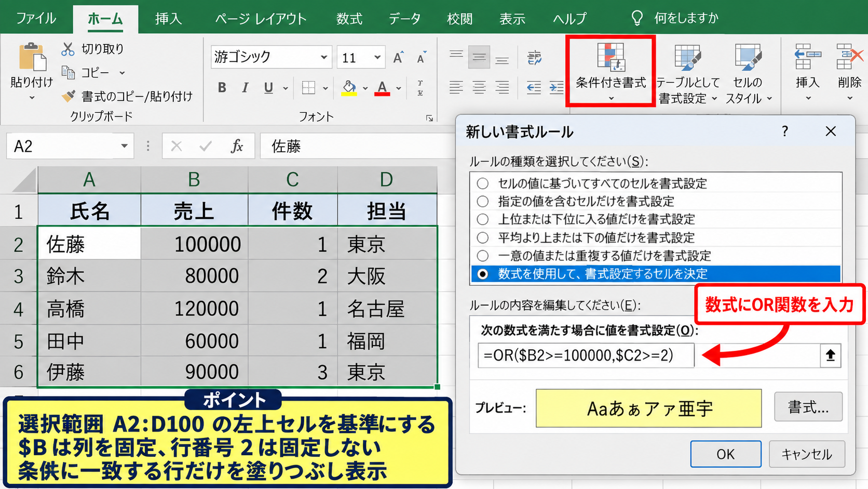
Task: Select the 上位または下位に入る値だけを書式設定 radio option
Action: click(483, 219)
